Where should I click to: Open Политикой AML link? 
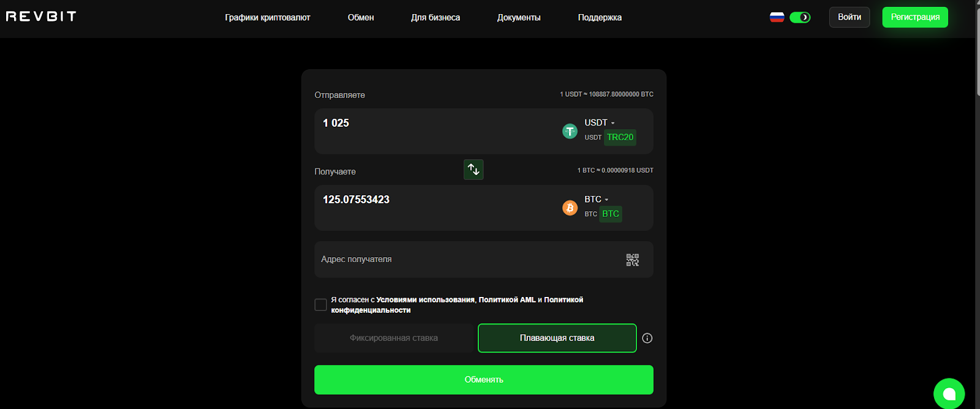coord(507,299)
